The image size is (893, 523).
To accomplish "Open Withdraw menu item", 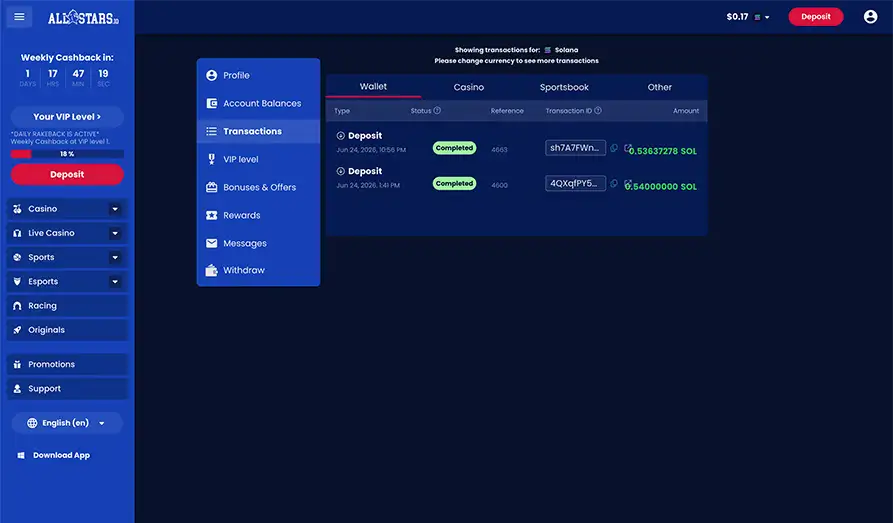I will (x=258, y=270).
